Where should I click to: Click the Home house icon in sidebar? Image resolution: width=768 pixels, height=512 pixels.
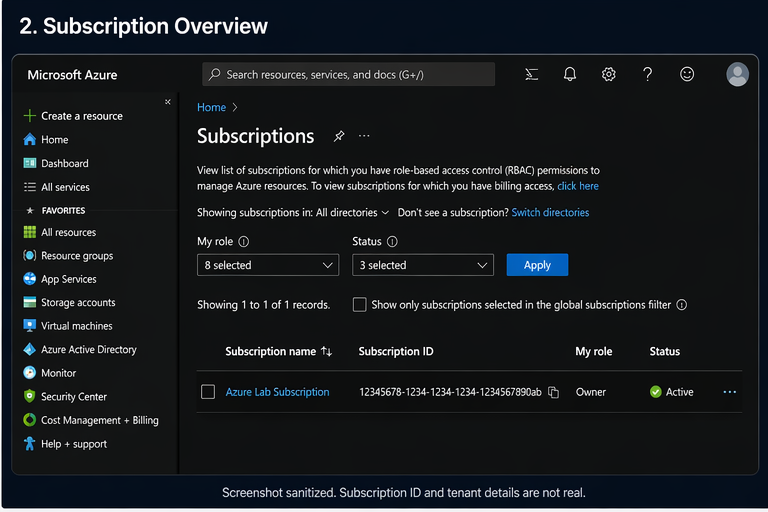(x=29, y=140)
